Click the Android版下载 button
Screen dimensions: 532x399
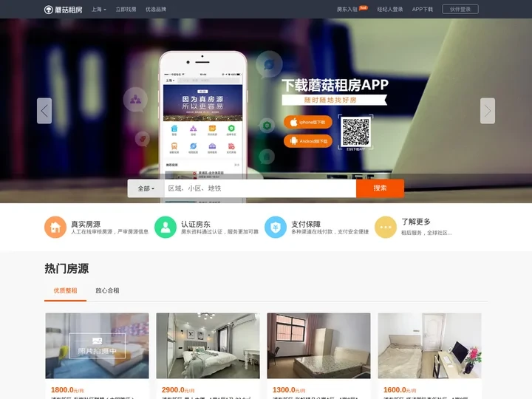(x=307, y=141)
